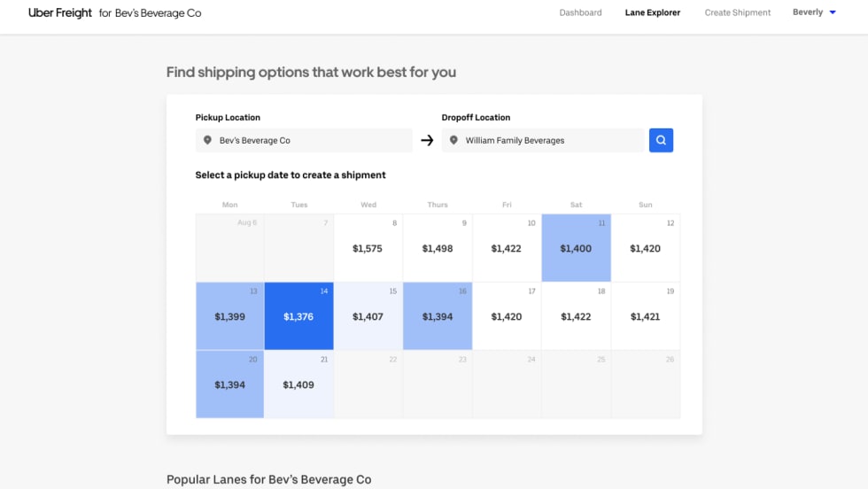Click the blue search magnifier button
Viewport: 868px width, 489px height.
click(661, 140)
